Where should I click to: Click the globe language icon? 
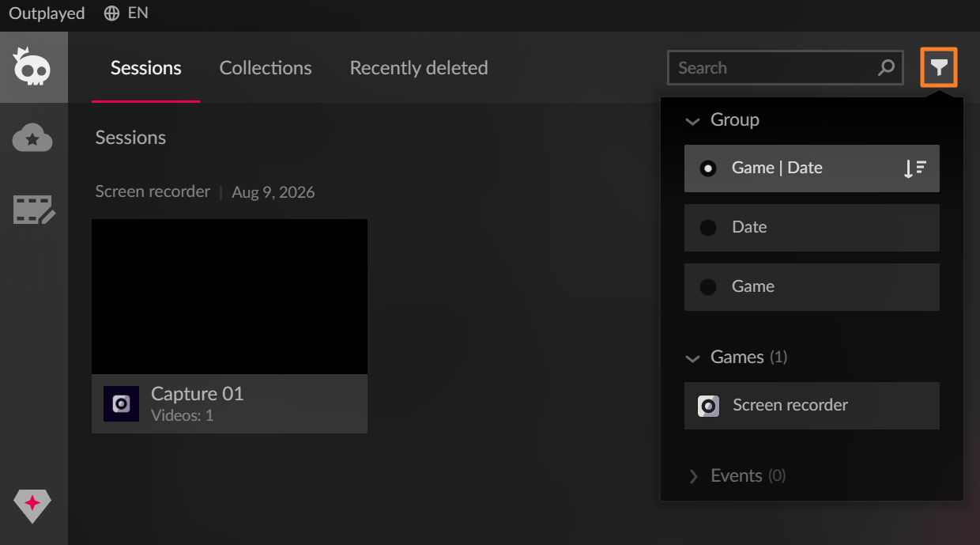[x=112, y=13]
